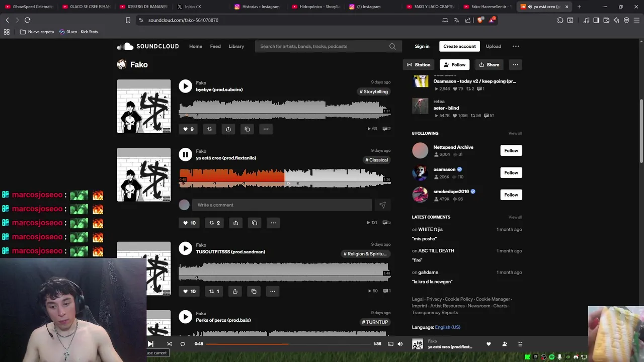Like the TUSOUTFITSSS track

pyautogui.click(x=189, y=291)
